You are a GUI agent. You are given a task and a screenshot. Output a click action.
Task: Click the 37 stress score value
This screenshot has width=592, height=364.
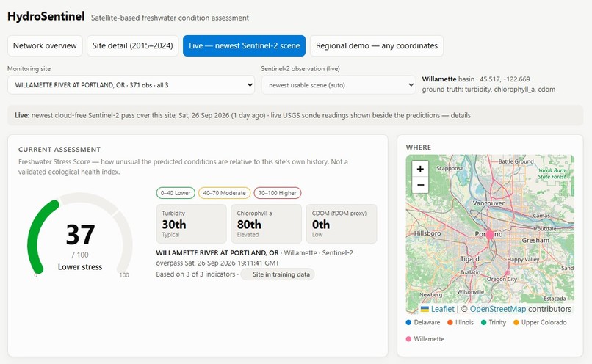(x=80, y=235)
